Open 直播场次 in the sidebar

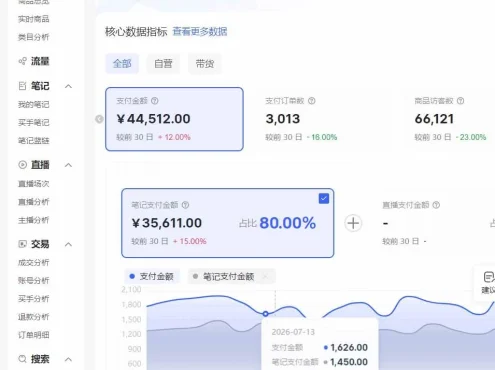[x=33, y=184]
